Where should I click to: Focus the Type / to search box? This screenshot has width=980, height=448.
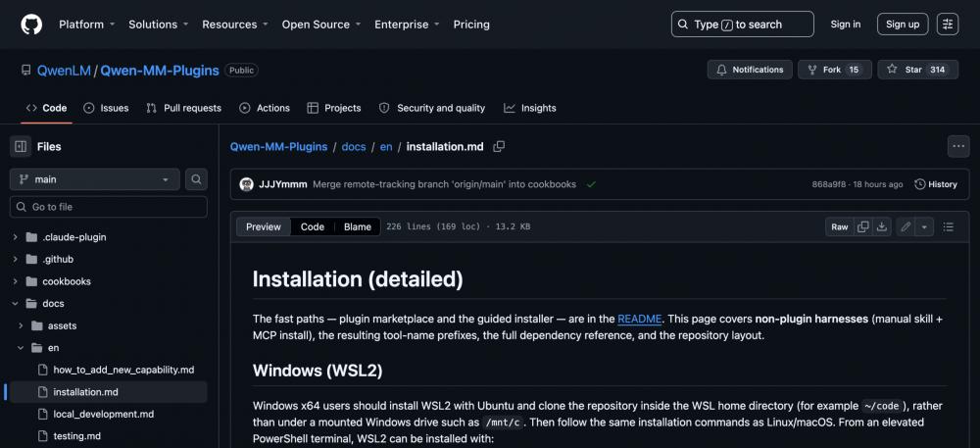[x=743, y=25]
